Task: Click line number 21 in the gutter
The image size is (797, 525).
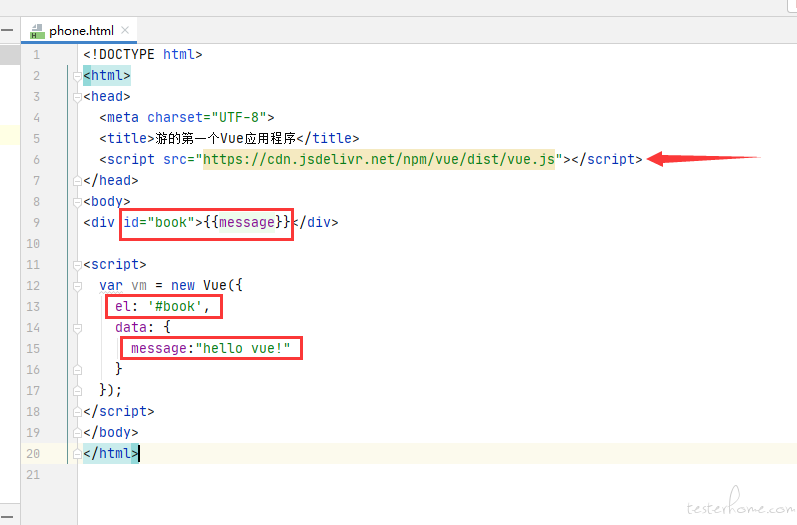Action: (x=33, y=475)
